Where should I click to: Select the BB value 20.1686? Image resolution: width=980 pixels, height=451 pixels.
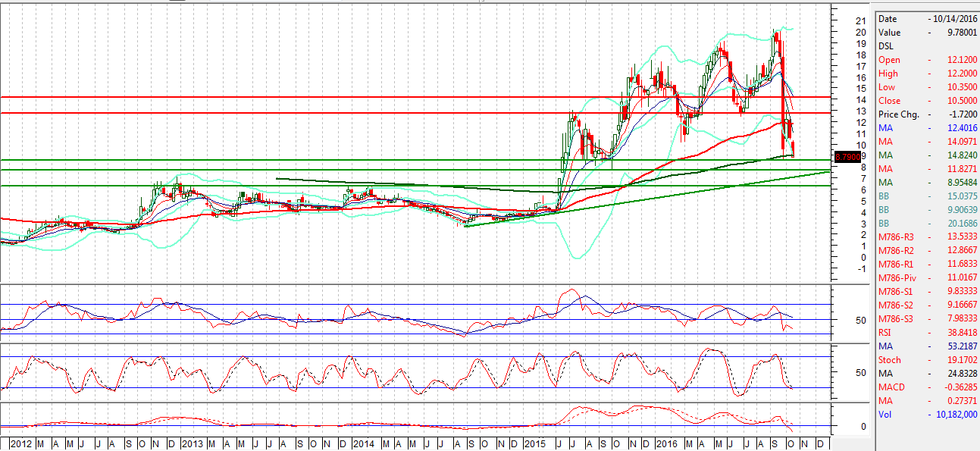pos(961,224)
